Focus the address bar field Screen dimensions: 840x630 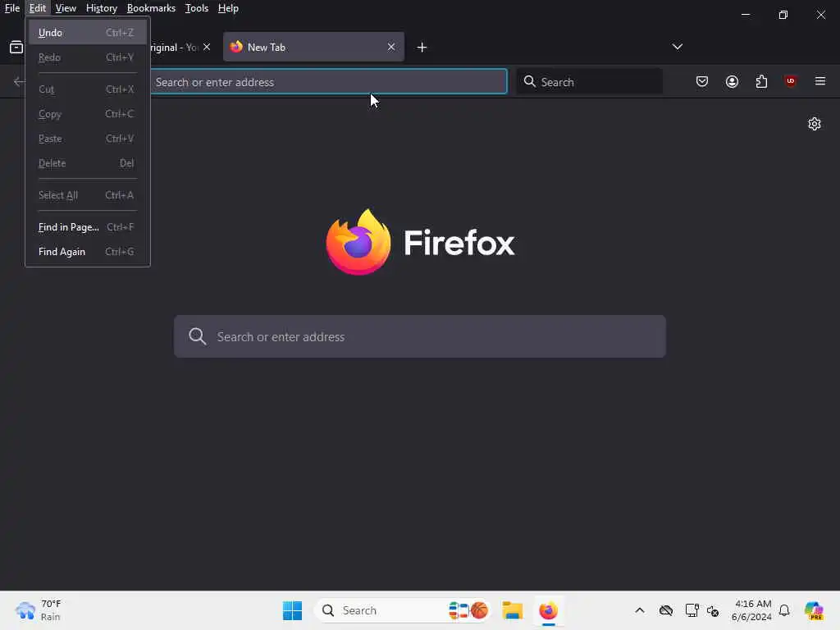(x=328, y=82)
